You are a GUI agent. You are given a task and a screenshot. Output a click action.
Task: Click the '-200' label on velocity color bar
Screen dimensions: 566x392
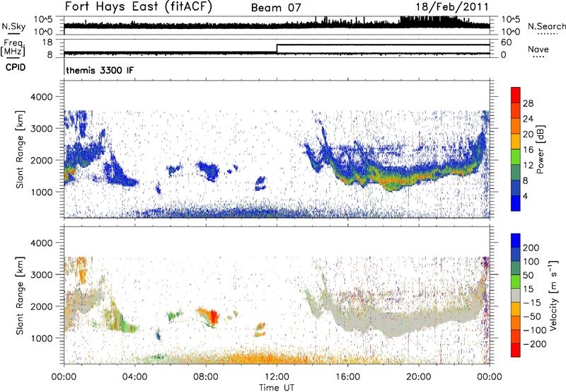pos(535,344)
